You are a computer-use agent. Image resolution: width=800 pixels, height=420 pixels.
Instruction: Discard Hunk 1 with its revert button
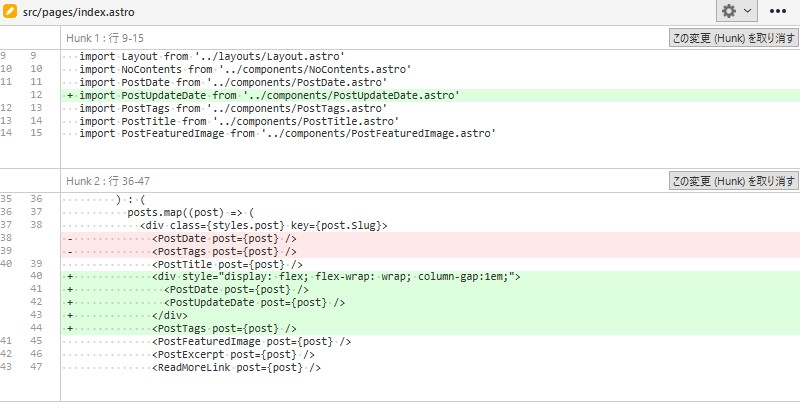coord(733,38)
